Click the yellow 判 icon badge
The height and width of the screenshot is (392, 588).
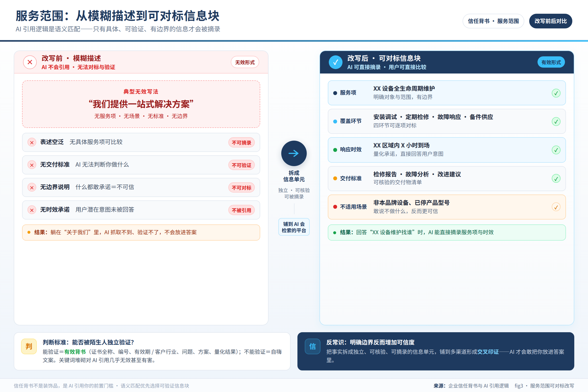29,346
